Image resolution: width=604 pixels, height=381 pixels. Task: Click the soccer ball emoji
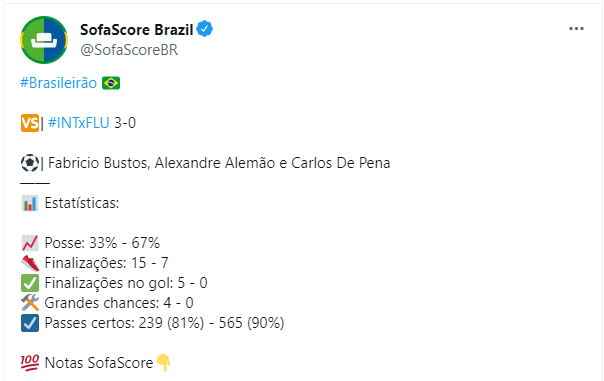(30, 163)
